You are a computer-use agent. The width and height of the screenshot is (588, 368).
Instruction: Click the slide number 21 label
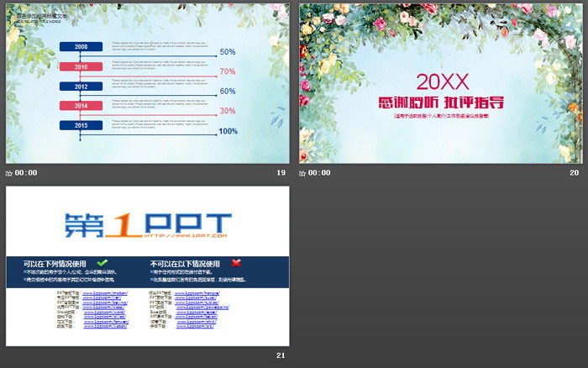click(x=281, y=356)
